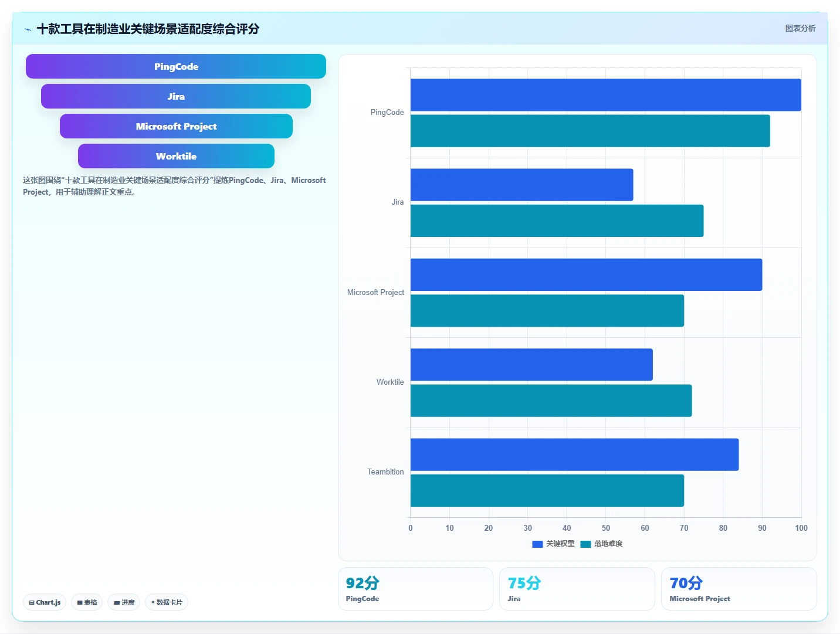Select the PingCode funnel bar
Viewport: 840px width, 634px height.
(x=176, y=66)
